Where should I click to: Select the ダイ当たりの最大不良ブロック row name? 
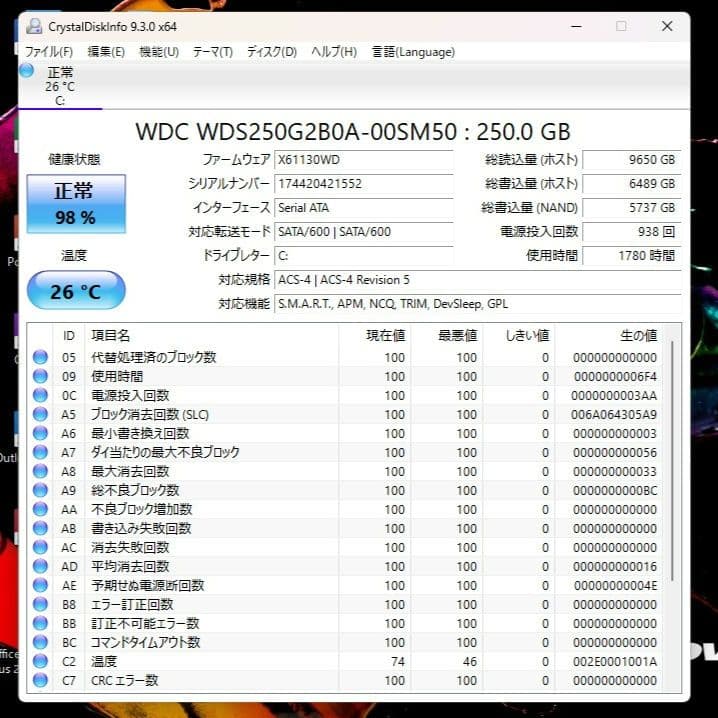pos(165,452)
